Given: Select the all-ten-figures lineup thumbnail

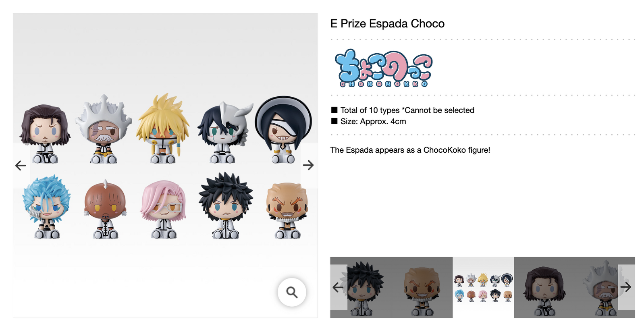Looking at the screenshot, I should point(483,287).
